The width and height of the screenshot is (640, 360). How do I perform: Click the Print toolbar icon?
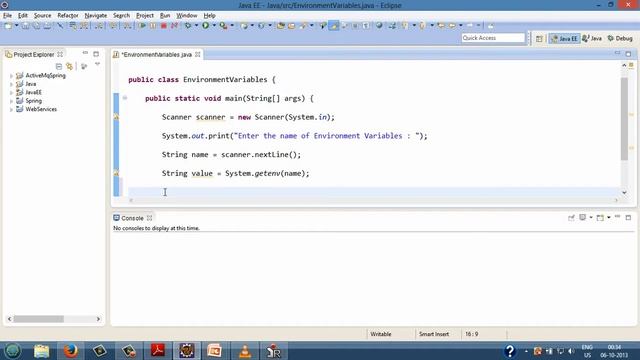[x=47, y=26]
